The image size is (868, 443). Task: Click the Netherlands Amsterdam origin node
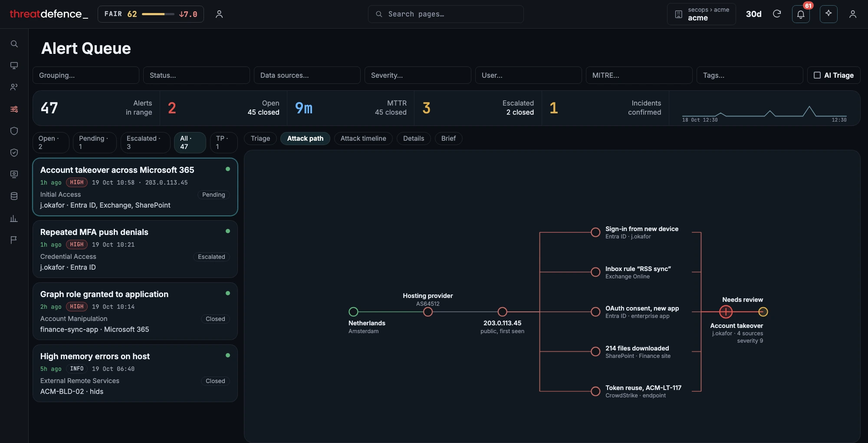coord(353,312)
